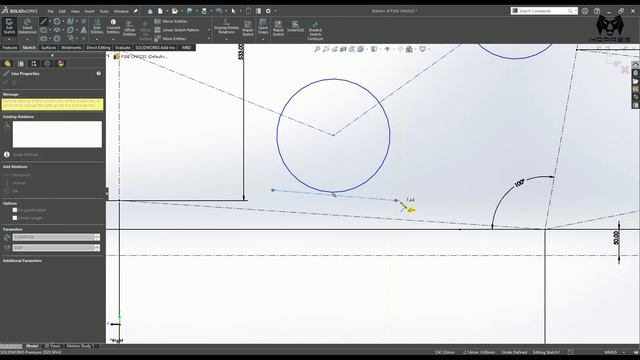Click the line angle parameter field
Image resolution: width=640 pixels, height=360 pixels.
coord(53,248)
